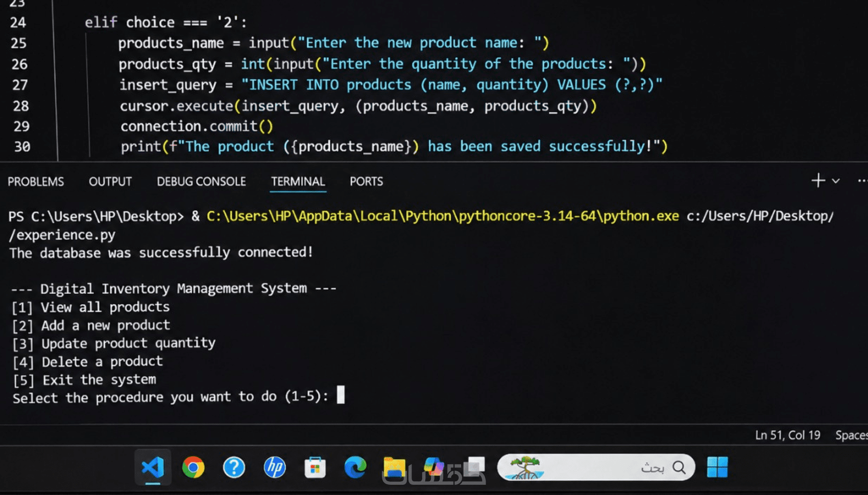868x495 pixels.
Task: Place cursor on the "elif choice === '2':" line
Action: click(x=166, y=22)
